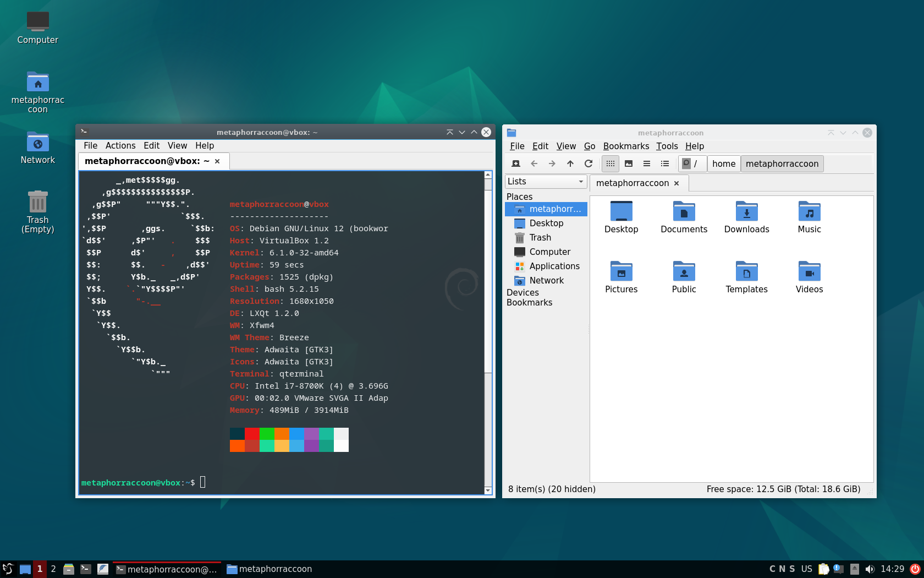Launch QTerminal from the quick launch panel

tap(86, 569)
